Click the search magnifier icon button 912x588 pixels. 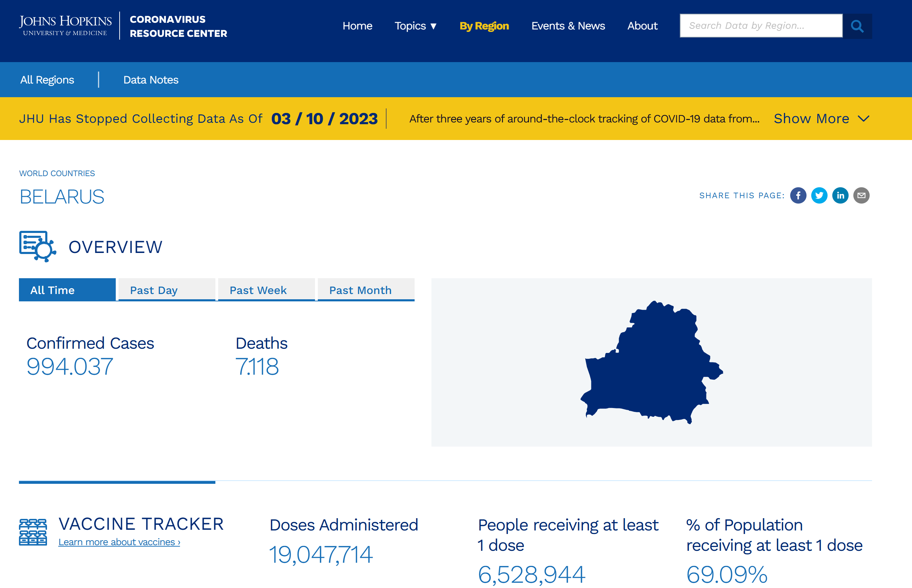tap(857, 26)
